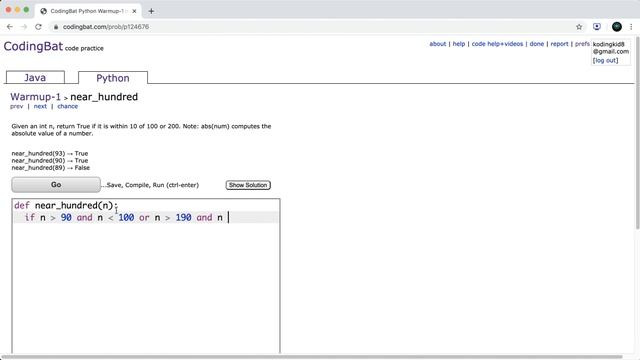The width and height of the screenshot is (640, 360).
Task: Open the report link
Action: 559,44
